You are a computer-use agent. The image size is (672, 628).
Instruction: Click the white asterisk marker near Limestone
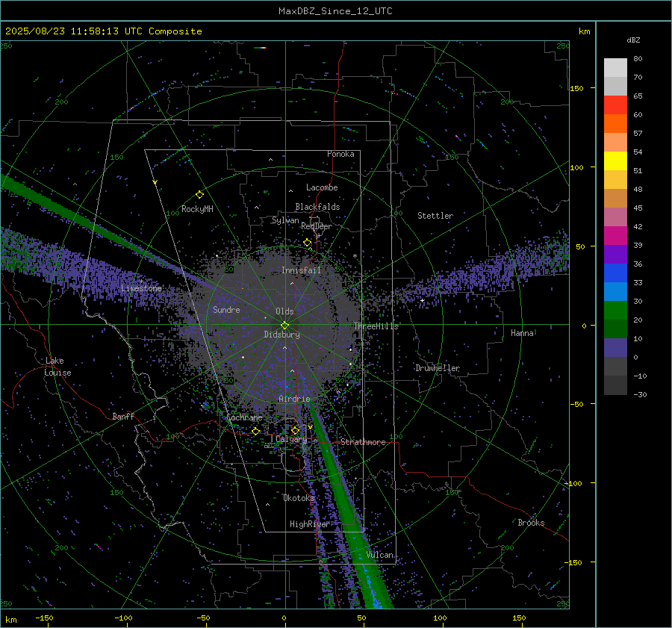click(142, 282)
